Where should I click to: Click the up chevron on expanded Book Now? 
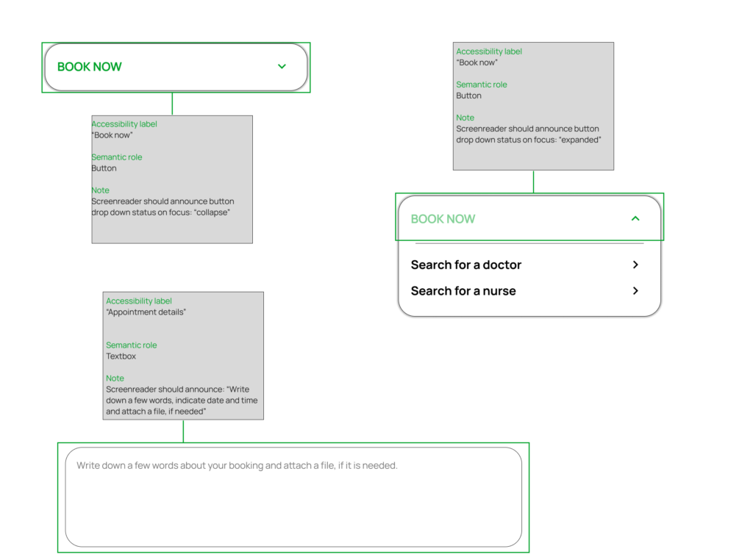click(635, 218)
